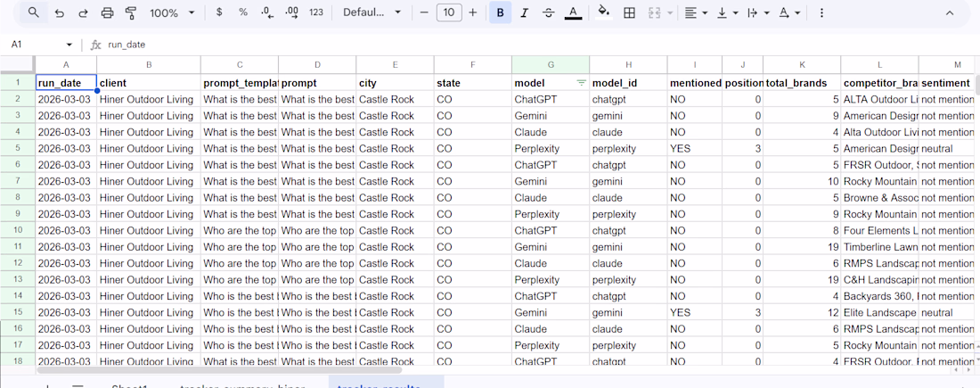Decrease decimal places
Viewport: 980px width, 388px height.
(x=267, y=13)
